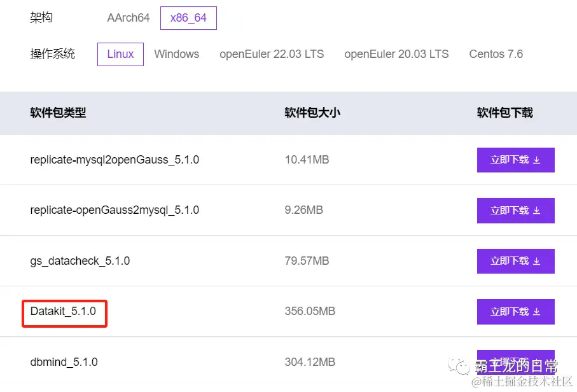577x392 pixels.
Task: Click gs_datacheck_5.1.0 package name
Action: pyautogui.click(x=80, y=261)
